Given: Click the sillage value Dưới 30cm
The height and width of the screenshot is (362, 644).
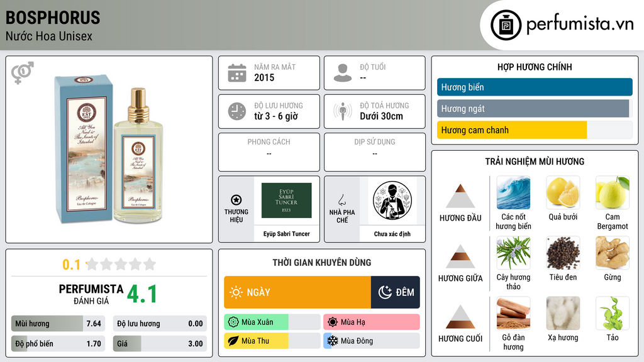Looking at the screenshot, I should (381, 116).
